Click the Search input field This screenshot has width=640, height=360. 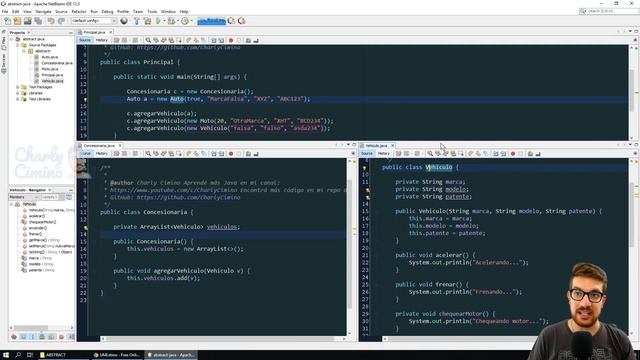[x=608, y=11]
